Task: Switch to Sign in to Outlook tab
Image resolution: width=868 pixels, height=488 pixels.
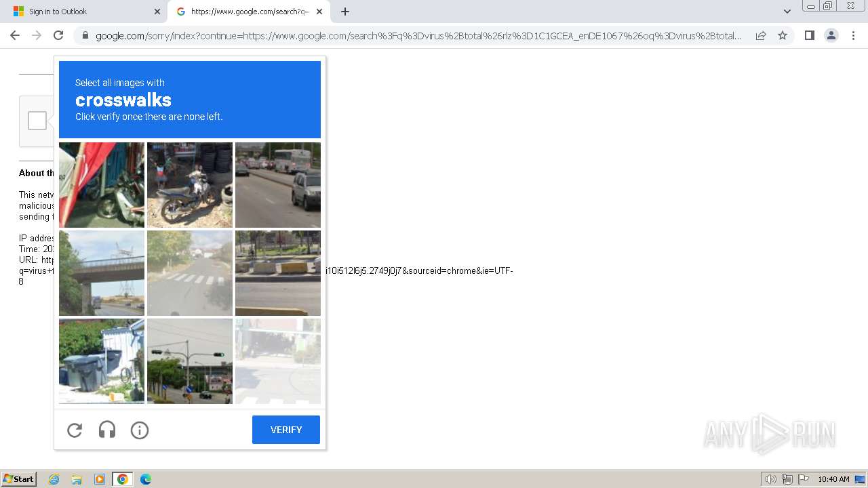Action: tap(85, 12)
